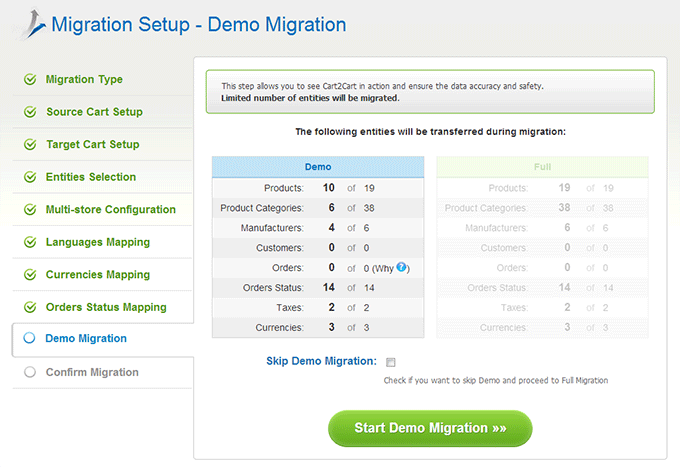Click the Migration Setup - Demo Migration title
680x467 pixels.
(199, 24)
